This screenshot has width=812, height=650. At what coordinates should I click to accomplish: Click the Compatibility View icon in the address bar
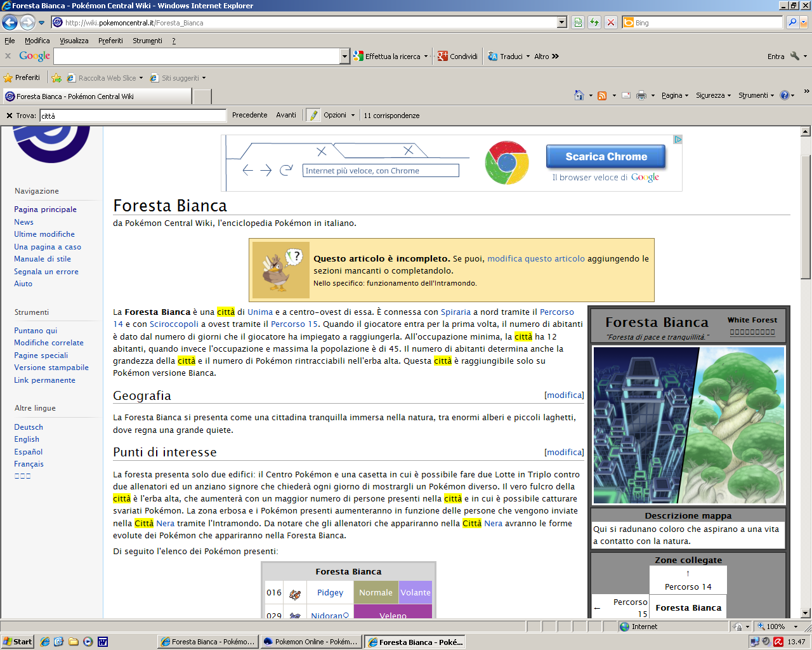click(578, 22)
